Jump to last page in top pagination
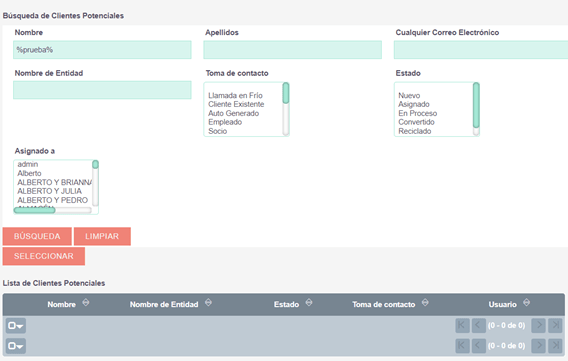The width and height of the screenshot is (568, 361). (x=555, y=326)
